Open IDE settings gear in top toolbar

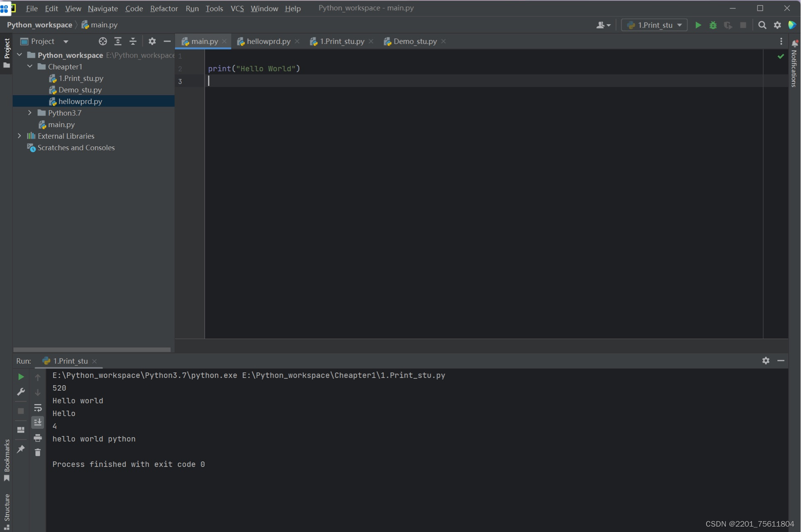tap(777, 25)
